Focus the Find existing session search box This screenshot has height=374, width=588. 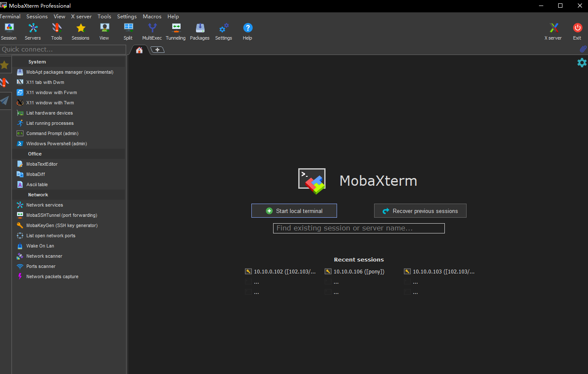(x=359, y=228)
